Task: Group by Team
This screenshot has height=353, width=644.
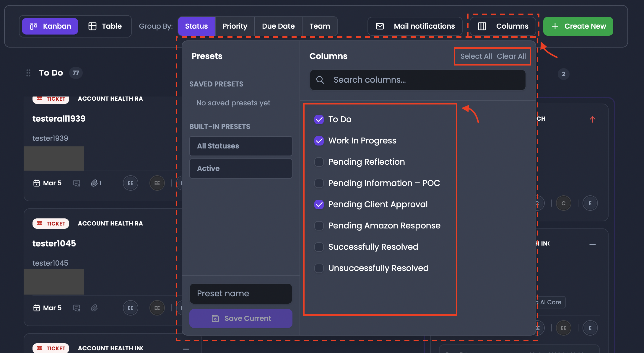Action: click(x=320, y=26)
